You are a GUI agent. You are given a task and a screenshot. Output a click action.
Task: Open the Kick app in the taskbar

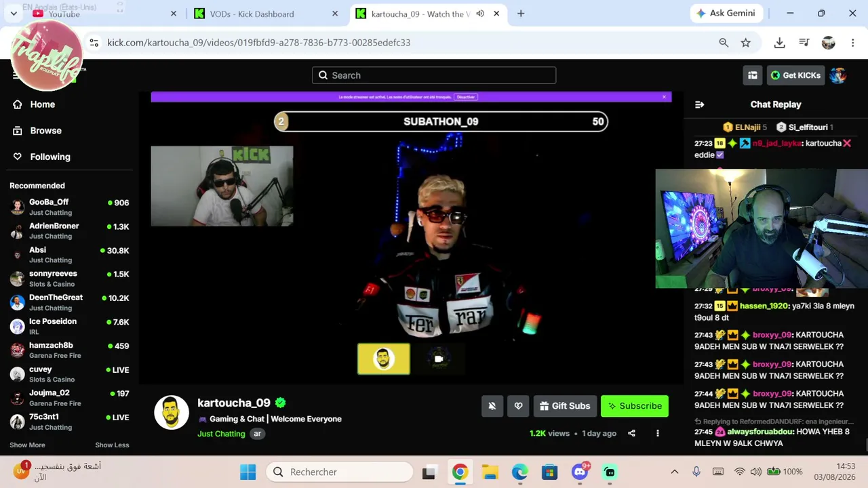(x=610, y=472)
